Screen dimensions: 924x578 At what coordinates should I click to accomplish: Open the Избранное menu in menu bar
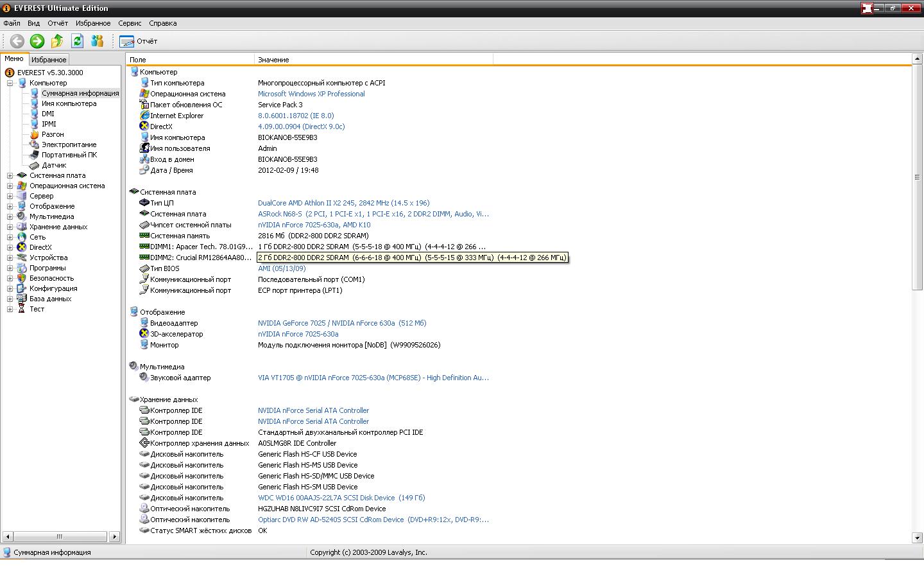[93, 23]
